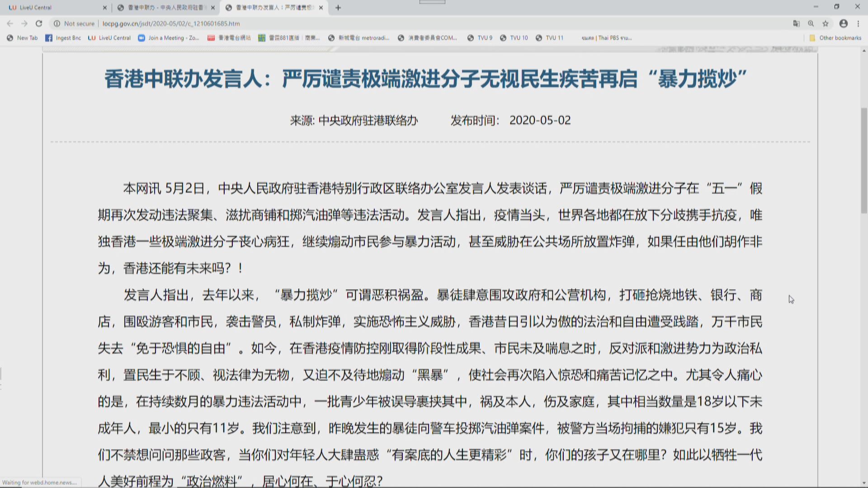Open Google Translate for this page

(796, 23)
